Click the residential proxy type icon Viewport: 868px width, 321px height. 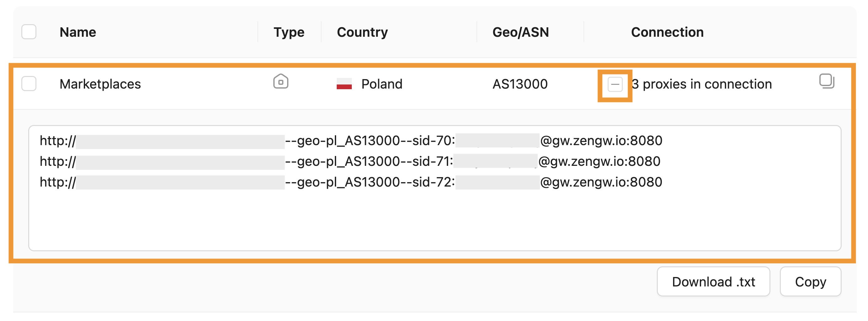point(280,82)
